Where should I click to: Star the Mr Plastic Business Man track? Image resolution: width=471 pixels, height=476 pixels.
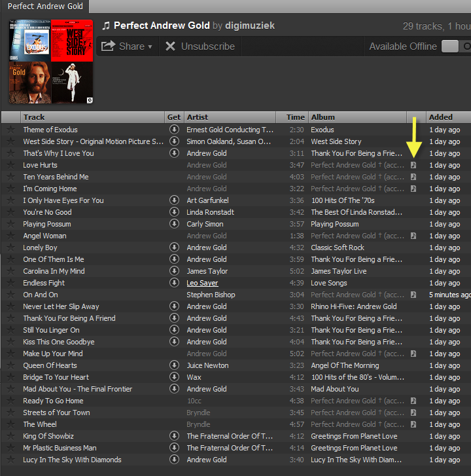tap(11, 448)
